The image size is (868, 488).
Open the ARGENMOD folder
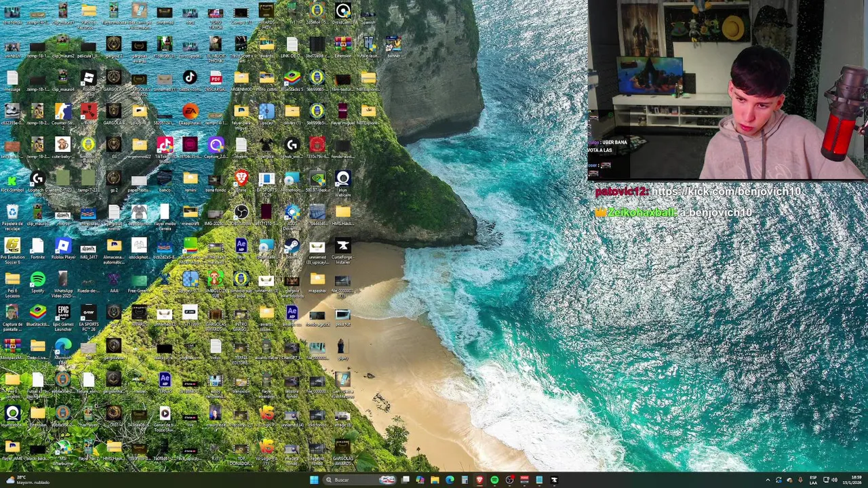coord(241,81)
